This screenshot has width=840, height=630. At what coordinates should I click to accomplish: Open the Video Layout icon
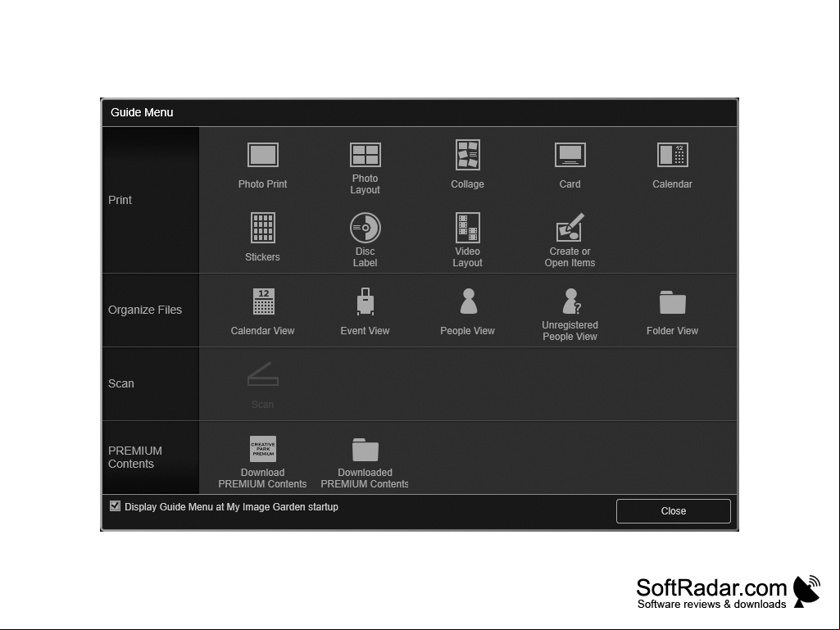(468, 228)
